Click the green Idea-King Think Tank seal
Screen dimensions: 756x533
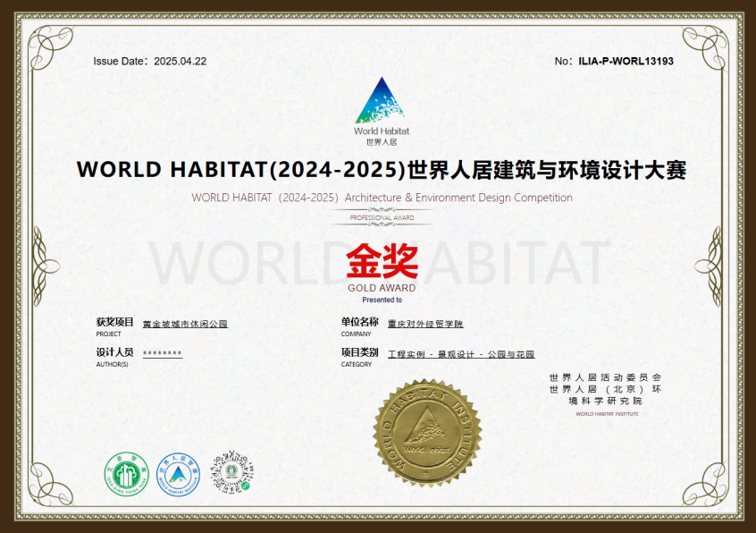pos(126,474)
